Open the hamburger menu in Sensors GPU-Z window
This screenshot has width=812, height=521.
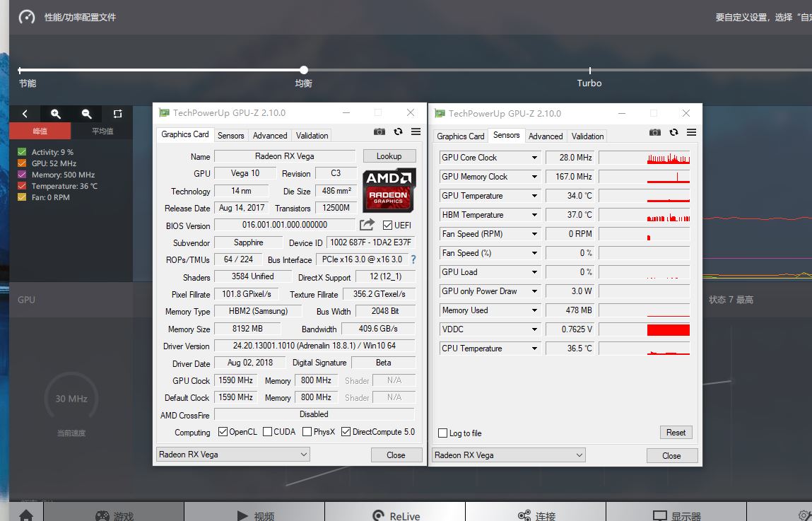pos(691,133)
